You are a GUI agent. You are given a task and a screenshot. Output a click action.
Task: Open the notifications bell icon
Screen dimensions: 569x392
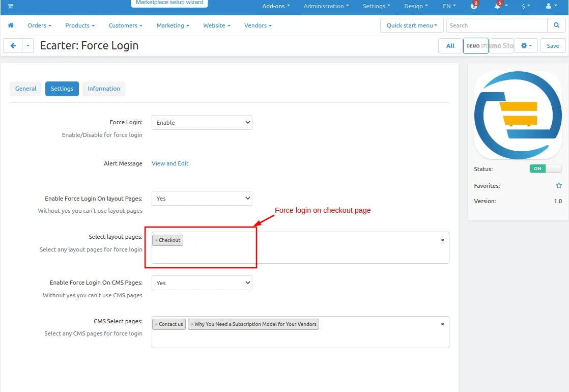click(x=497, y=6)
